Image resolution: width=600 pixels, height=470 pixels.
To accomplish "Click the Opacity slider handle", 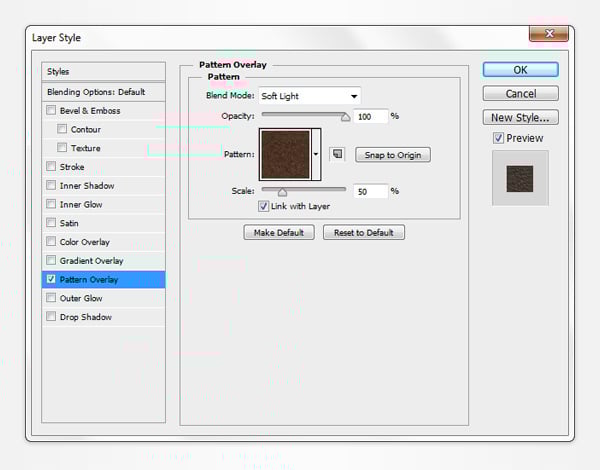I will [x=345, y=117].
